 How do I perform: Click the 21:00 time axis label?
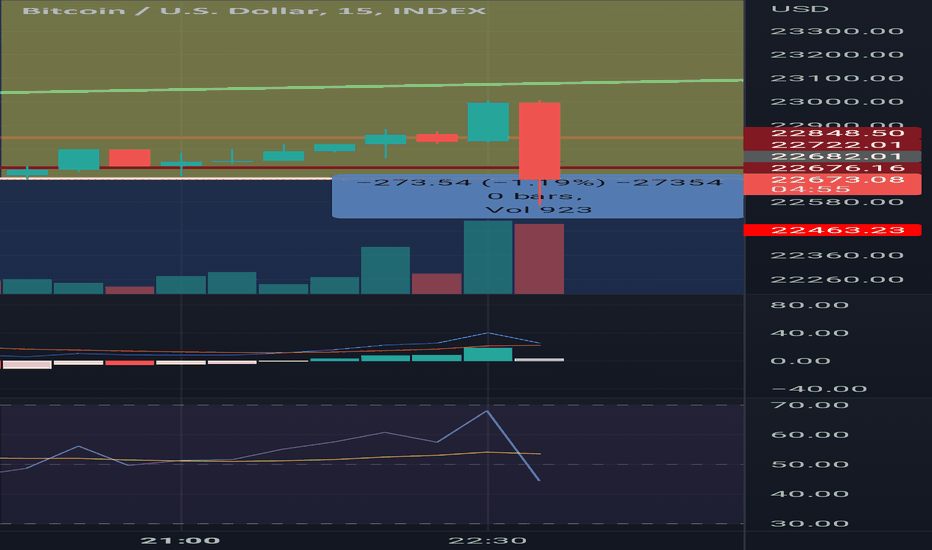coord(181,540)
